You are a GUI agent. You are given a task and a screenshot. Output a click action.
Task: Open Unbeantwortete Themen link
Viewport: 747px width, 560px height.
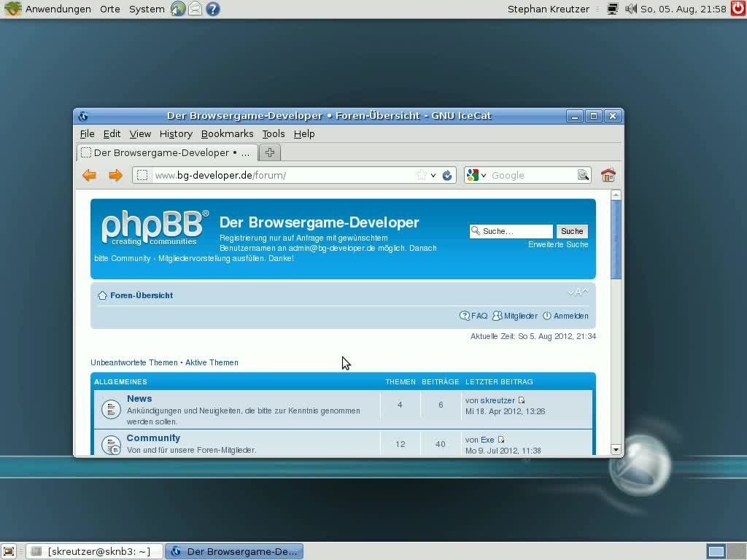point(134,362)
